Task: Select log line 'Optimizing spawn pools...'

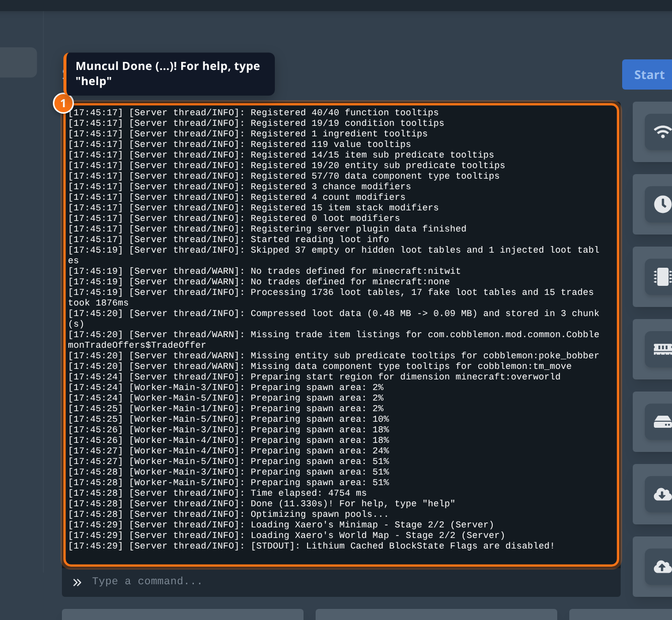Action: coord(229,514)
